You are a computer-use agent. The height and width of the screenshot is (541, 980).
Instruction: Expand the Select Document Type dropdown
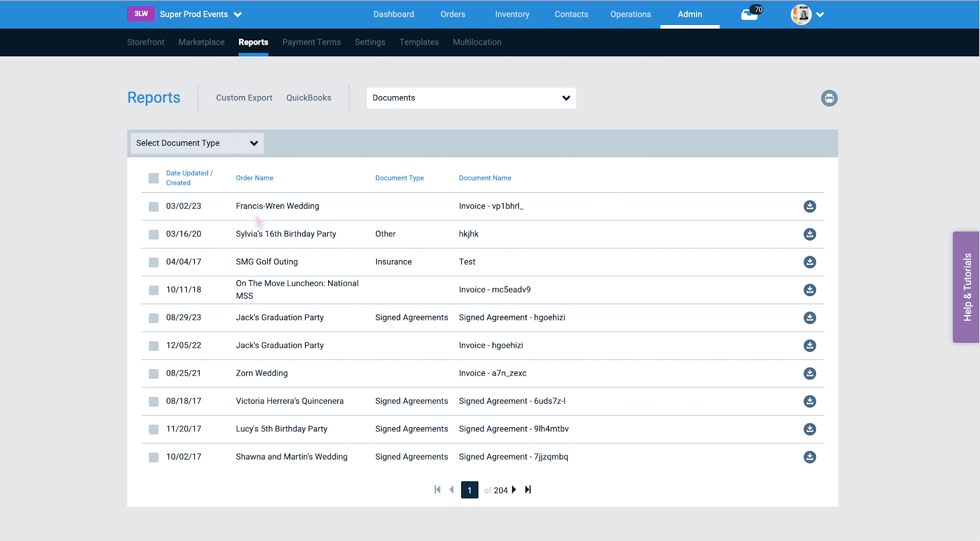tap(197, 143)
